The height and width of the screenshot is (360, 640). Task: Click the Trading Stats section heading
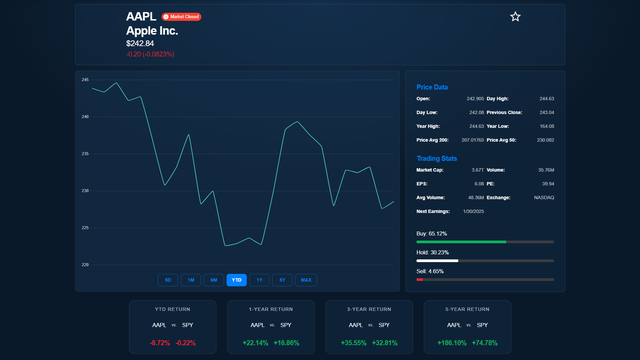click(x=436, y=158)
